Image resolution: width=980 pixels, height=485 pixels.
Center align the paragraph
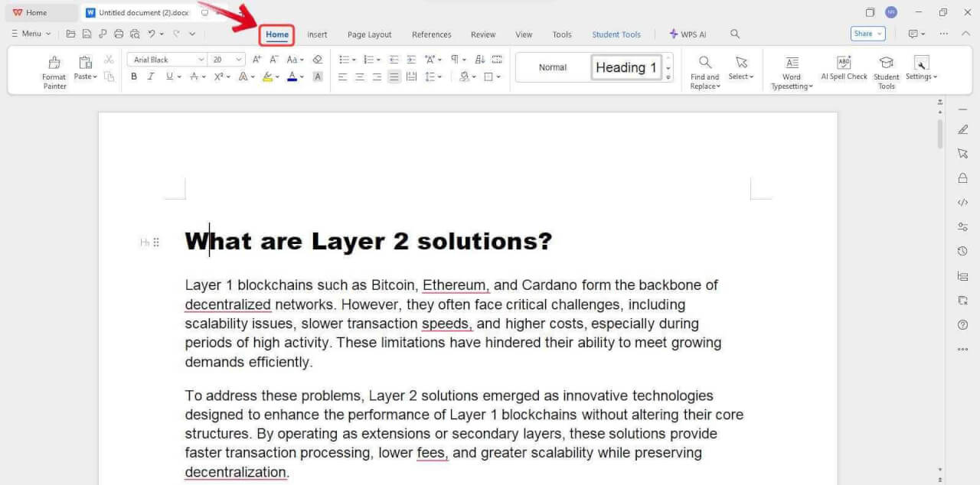[x=359, y=76]
